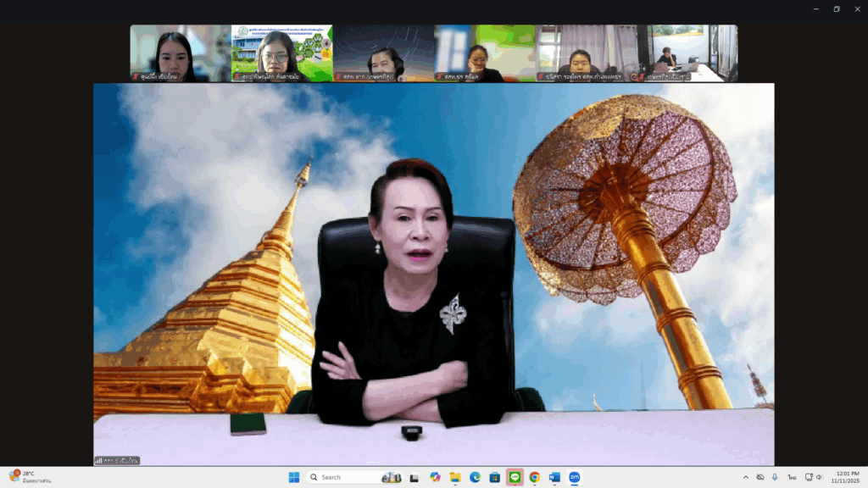
Task: Expand hidden system tray icons chevron
Action: (746, 477)
